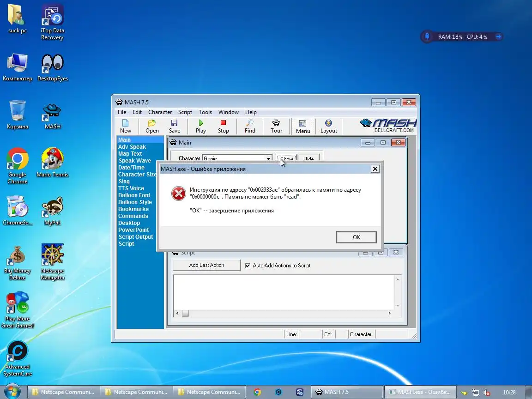Switch to MASH 7.5 taskbar button
532x399 pixels.
[347, 392]
